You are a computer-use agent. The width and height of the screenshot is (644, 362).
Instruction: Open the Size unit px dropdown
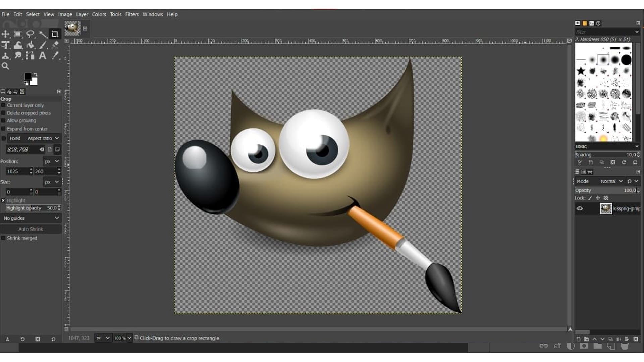[52, 182]
